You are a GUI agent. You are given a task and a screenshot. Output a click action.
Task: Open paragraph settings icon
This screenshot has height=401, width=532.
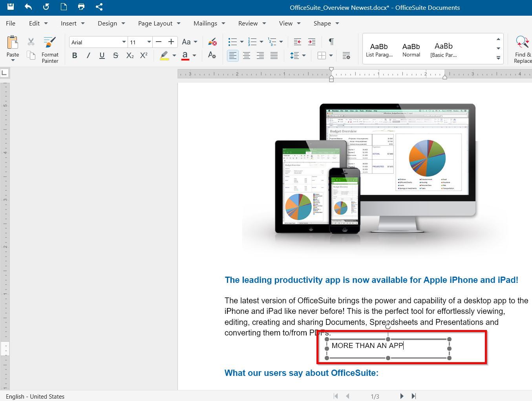(346, 56)
